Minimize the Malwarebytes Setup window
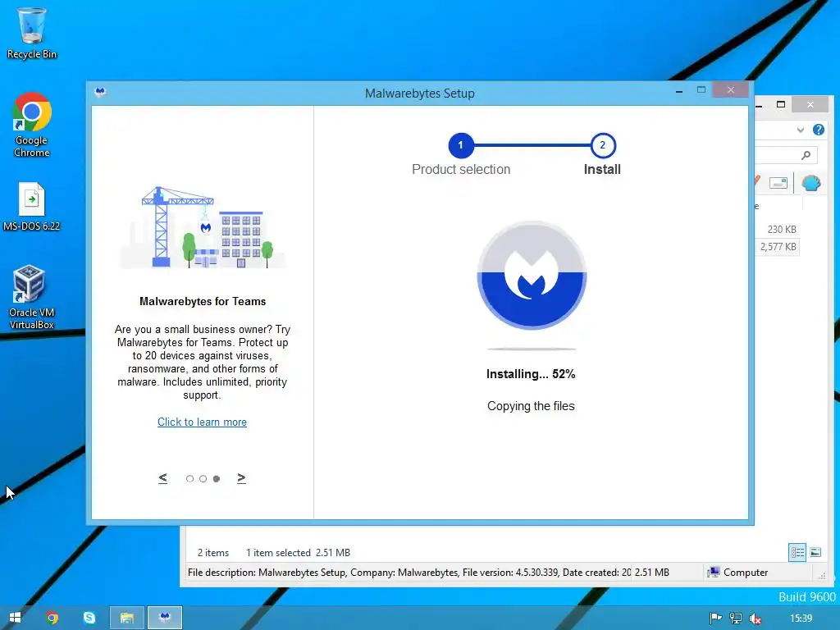This screenshot has height=630, width=840. [x=679, y=91]
